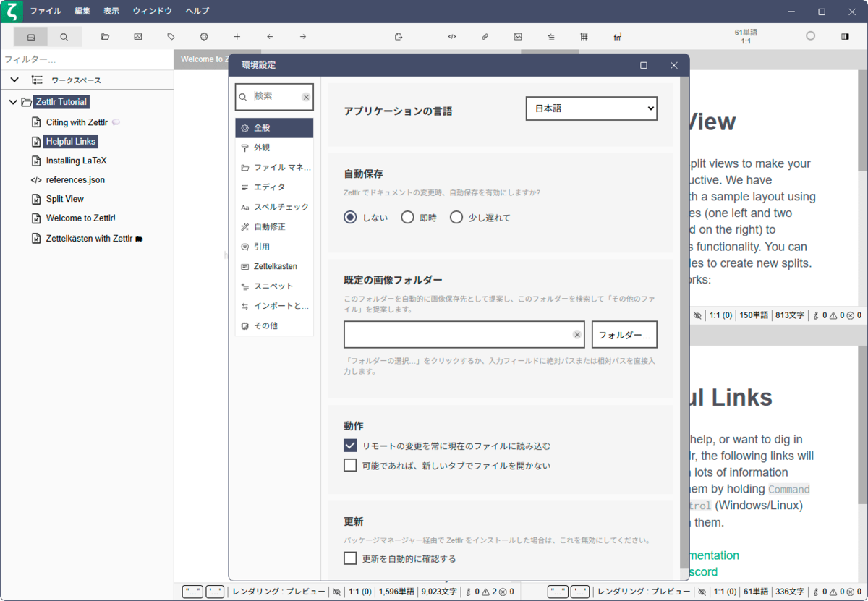
Task: Open レンダリング mode selector in right statusbar
Action: (x=644, y=592)
